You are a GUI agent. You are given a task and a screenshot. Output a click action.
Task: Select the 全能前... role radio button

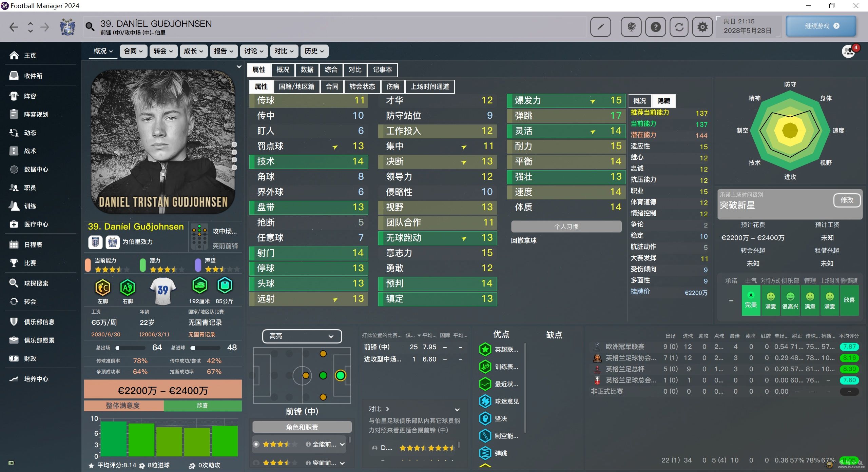tap(256, 444)
